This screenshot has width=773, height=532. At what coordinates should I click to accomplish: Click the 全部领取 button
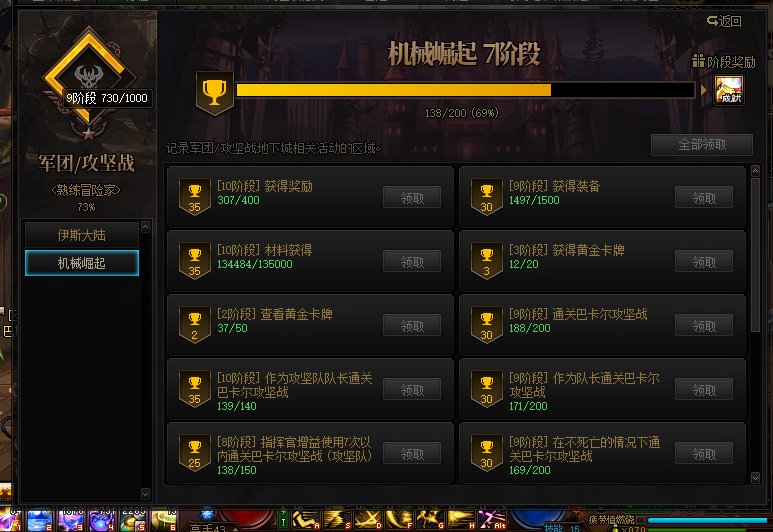[x=702, y=145]
